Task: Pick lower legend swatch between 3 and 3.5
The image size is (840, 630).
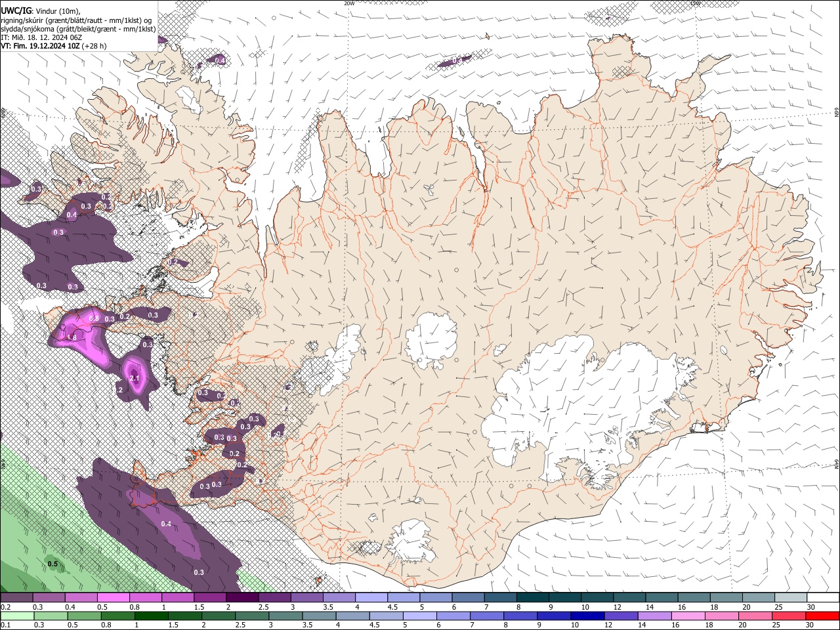Action: click(x=285, y=616)
